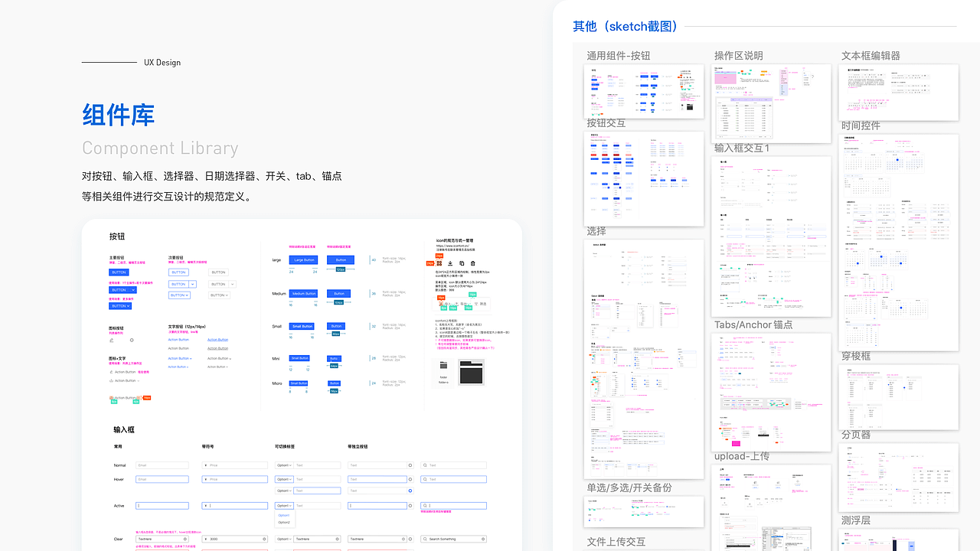Click the plain solid blue BUTTON under 主要按钮
980x551 pixels.
[x=119, y=272]
